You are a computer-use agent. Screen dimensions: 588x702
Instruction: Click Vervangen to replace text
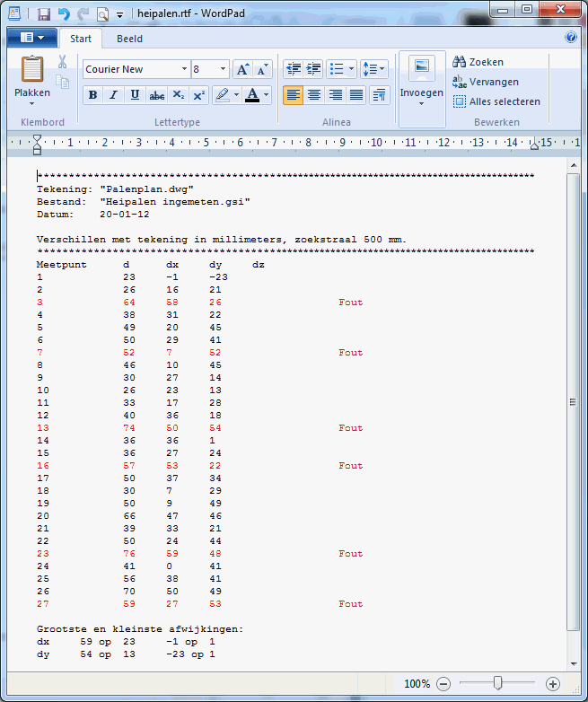click(486, 82)
